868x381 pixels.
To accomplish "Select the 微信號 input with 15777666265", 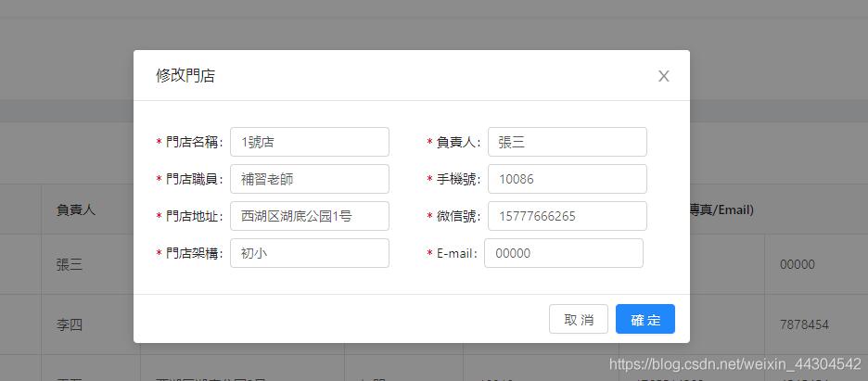I will pyautogui.click(x=567, y=216).
